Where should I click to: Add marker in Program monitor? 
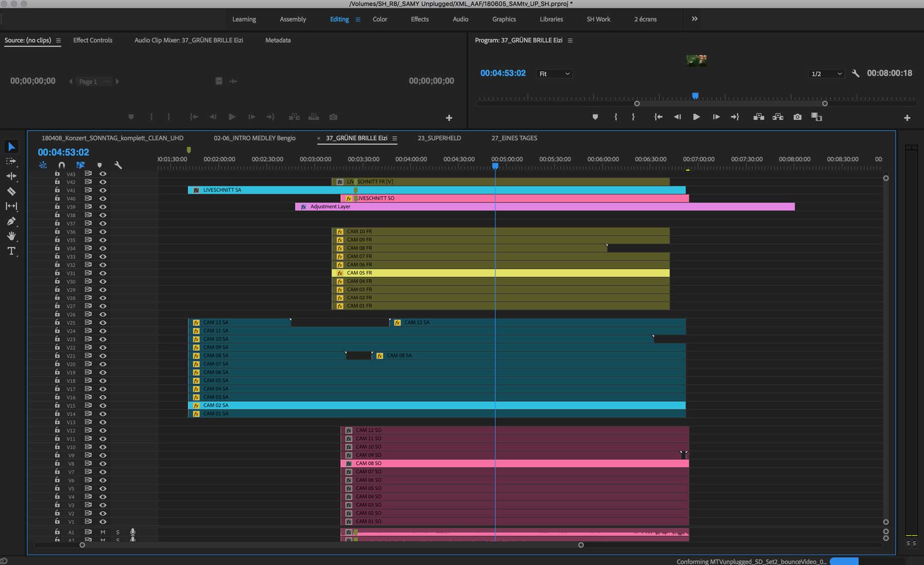pyautogui.click(x=595, y=117)
